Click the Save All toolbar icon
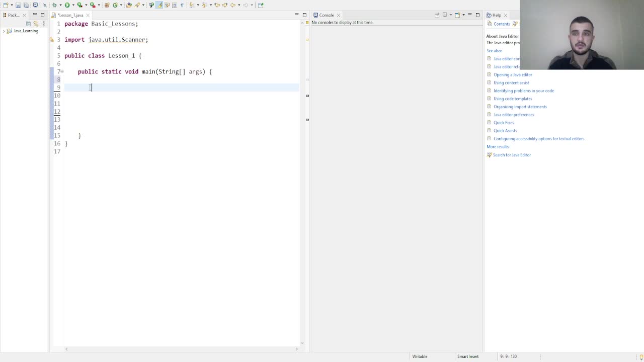 (x=26, y=5)
